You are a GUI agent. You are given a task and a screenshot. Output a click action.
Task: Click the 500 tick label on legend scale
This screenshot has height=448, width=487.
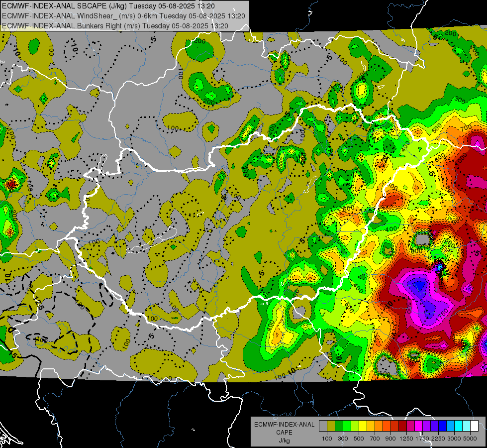coord(359,439)
